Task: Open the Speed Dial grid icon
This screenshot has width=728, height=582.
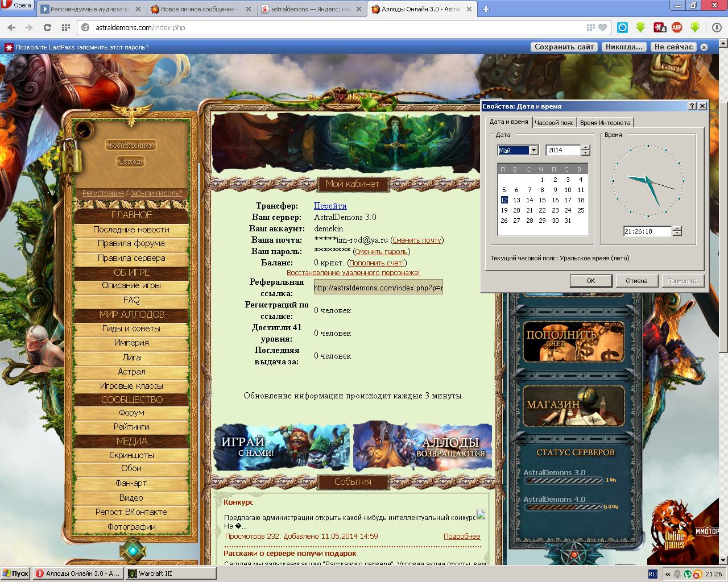Action: tap(65, 27)
